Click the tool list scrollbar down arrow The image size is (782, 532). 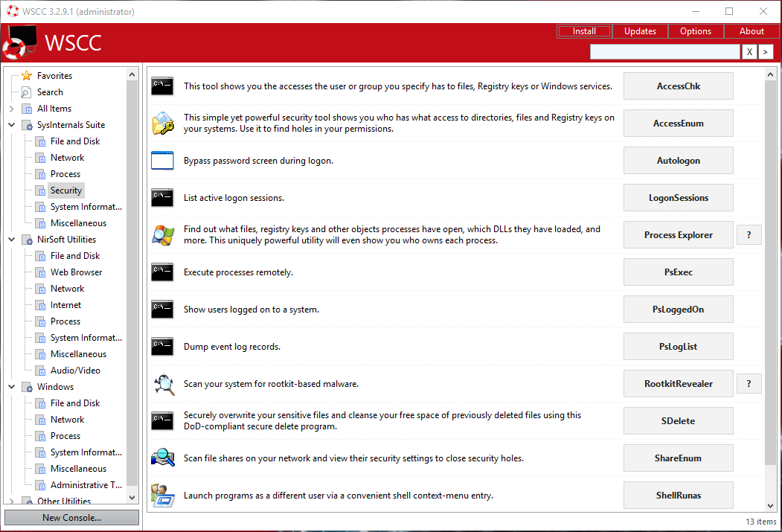click(x=770, y=505)
